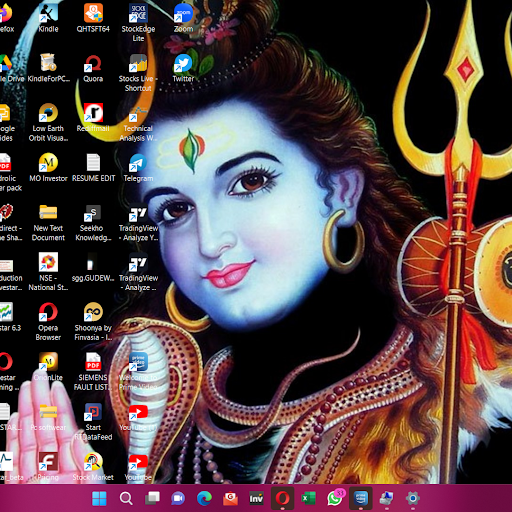Open the Telegram shortcut

pos(138,167)
